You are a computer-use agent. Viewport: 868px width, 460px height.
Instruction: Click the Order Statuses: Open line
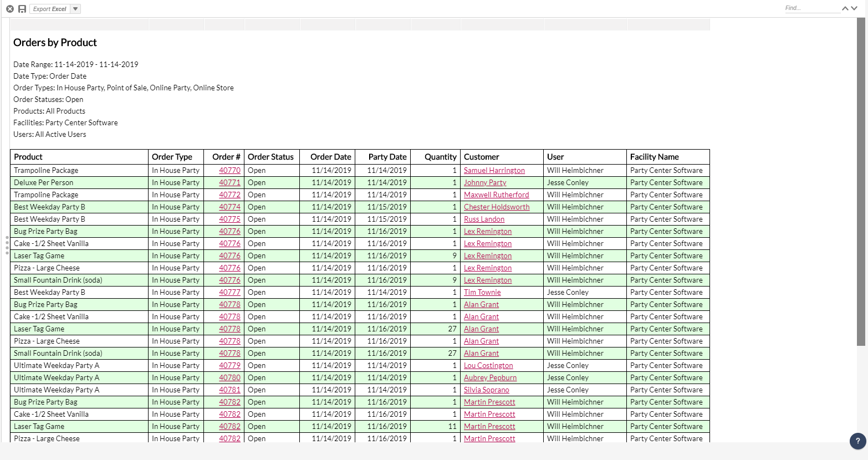point(48,99)
